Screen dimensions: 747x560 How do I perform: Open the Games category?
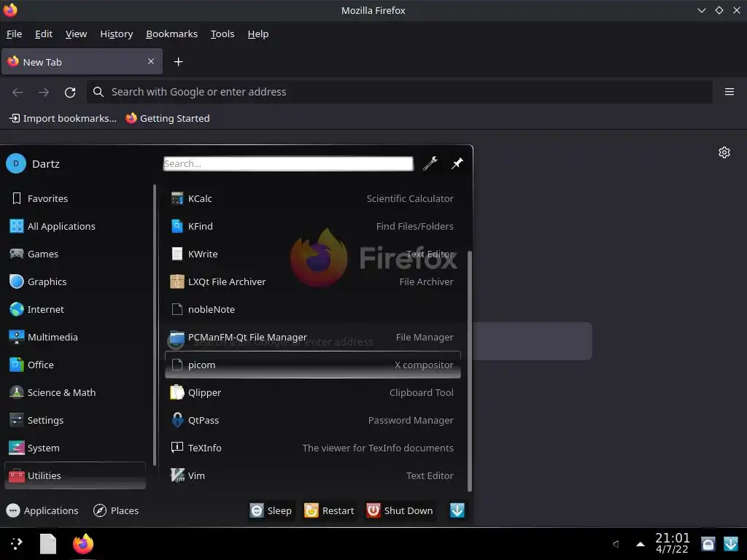[75, 254]
